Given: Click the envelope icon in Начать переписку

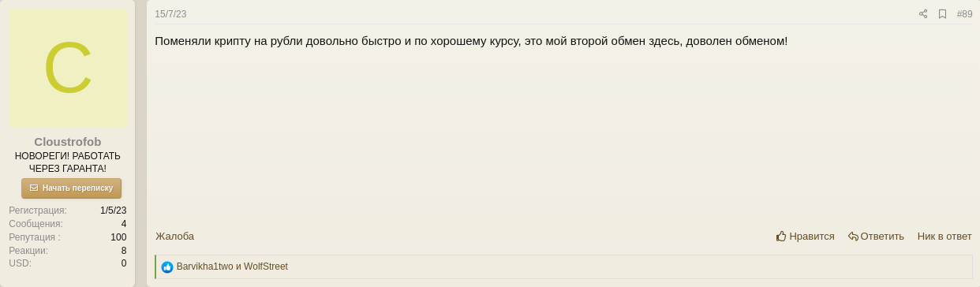Looking at the screenshot, I should coord(34,188).
